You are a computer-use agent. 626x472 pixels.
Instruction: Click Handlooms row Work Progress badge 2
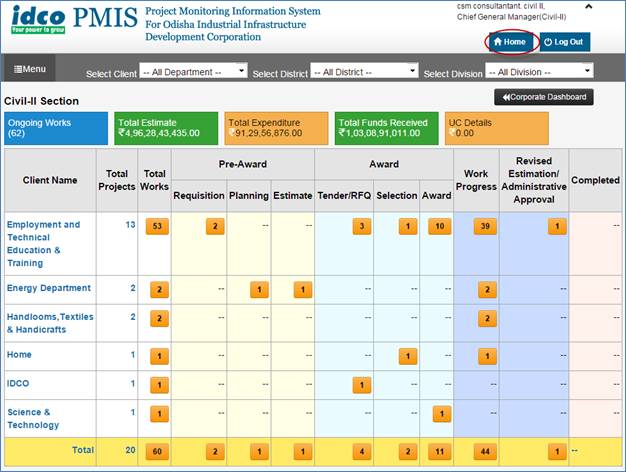(x=487, y=319)
